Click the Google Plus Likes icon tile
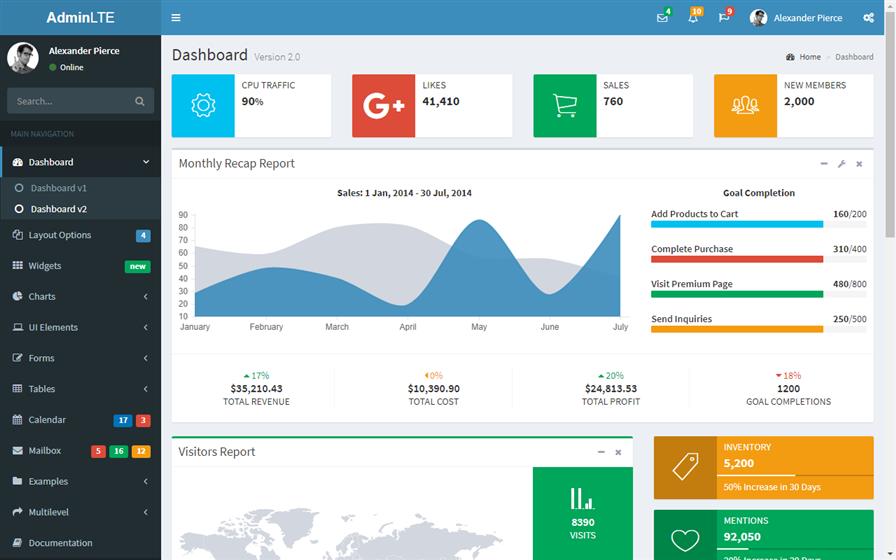Screen dimensions: 896x560 [384, 106]
